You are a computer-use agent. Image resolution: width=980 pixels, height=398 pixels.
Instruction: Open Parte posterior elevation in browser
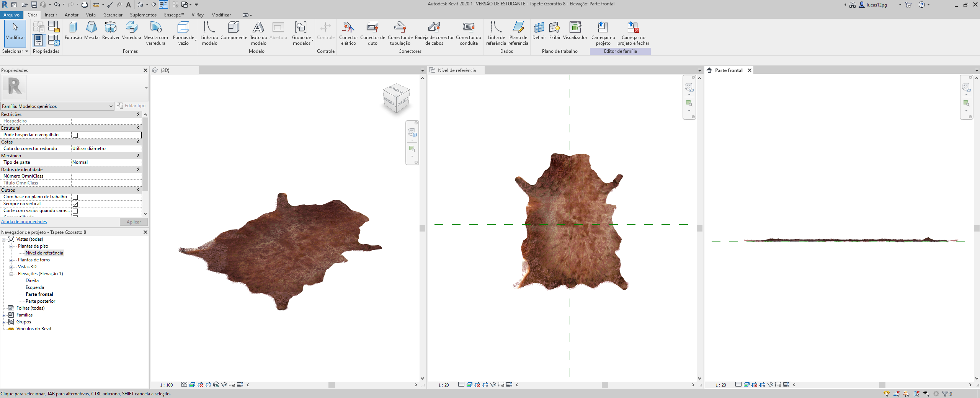(40, 301)
